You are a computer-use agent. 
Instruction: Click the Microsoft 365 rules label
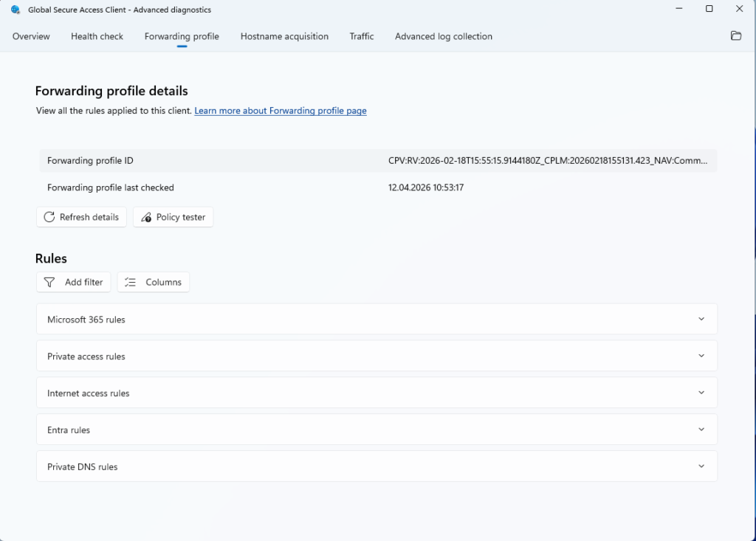(86, 320)
